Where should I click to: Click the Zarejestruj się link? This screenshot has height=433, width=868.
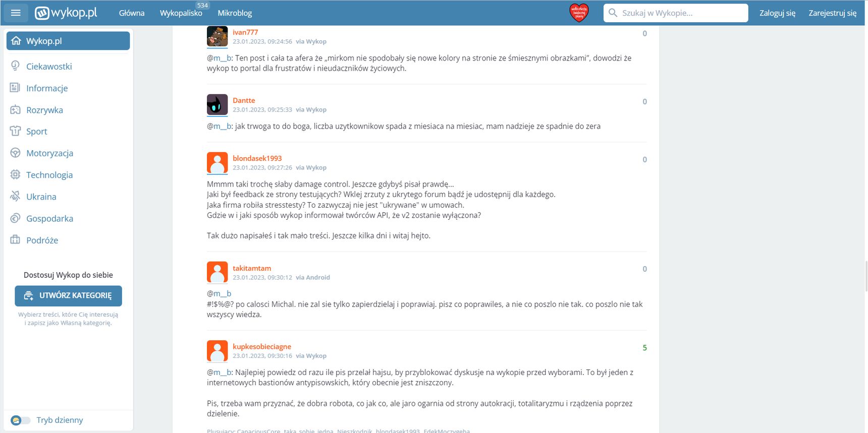832,13
